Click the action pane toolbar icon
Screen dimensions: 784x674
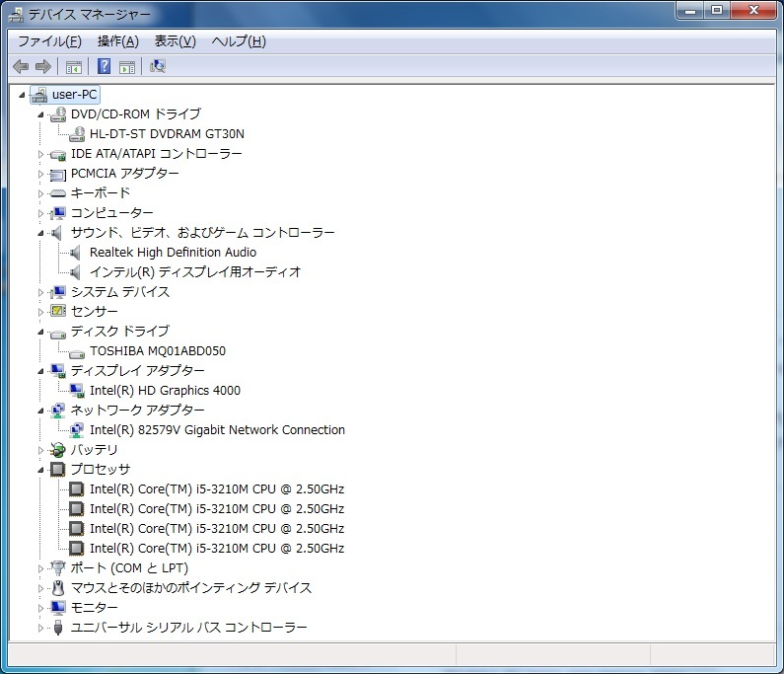(x=127, y=66)
